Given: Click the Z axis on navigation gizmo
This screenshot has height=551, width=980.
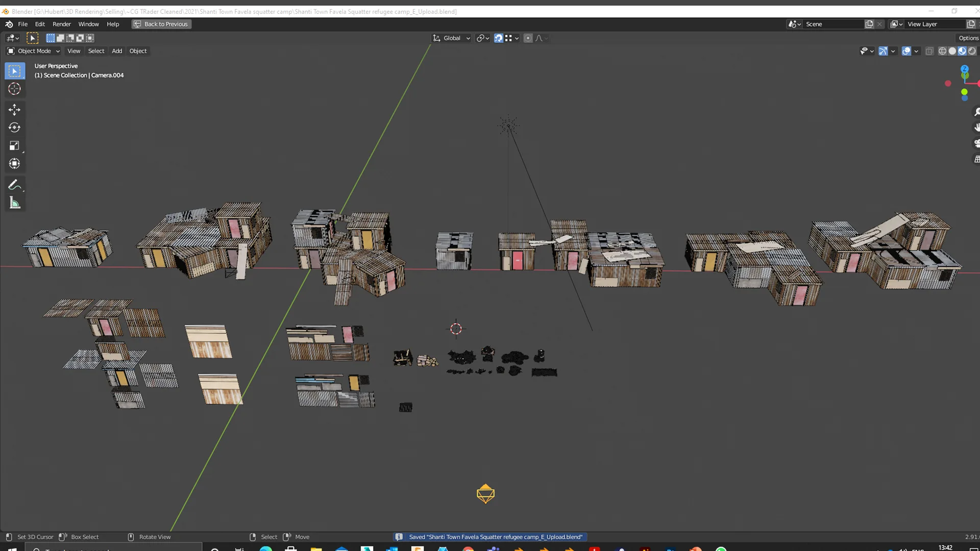Looking at the screenshot, I should point(964,68).
